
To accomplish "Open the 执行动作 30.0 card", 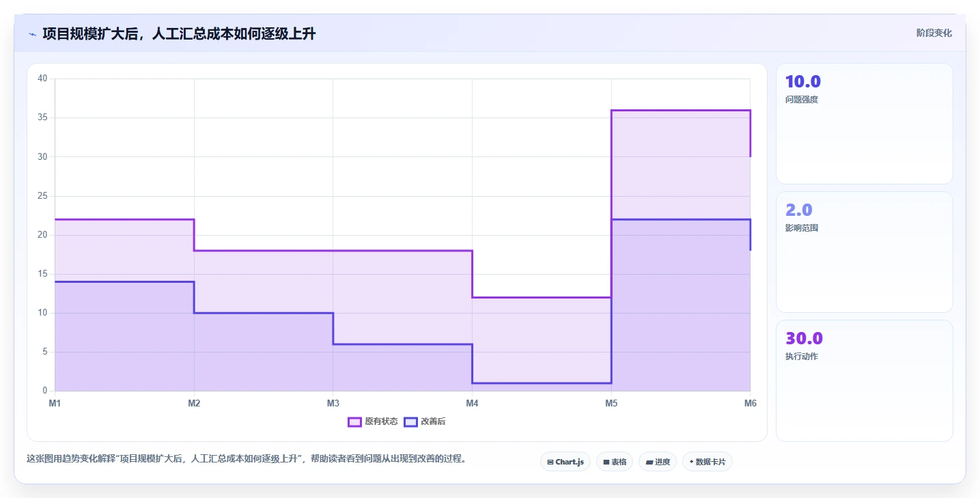I will (x=865, y=381).
